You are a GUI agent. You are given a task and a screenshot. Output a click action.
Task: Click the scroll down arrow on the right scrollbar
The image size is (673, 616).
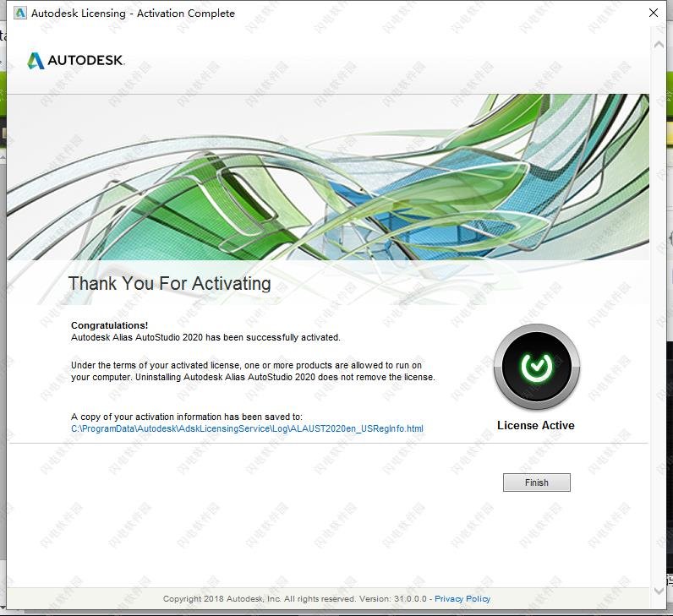(659, 591)
